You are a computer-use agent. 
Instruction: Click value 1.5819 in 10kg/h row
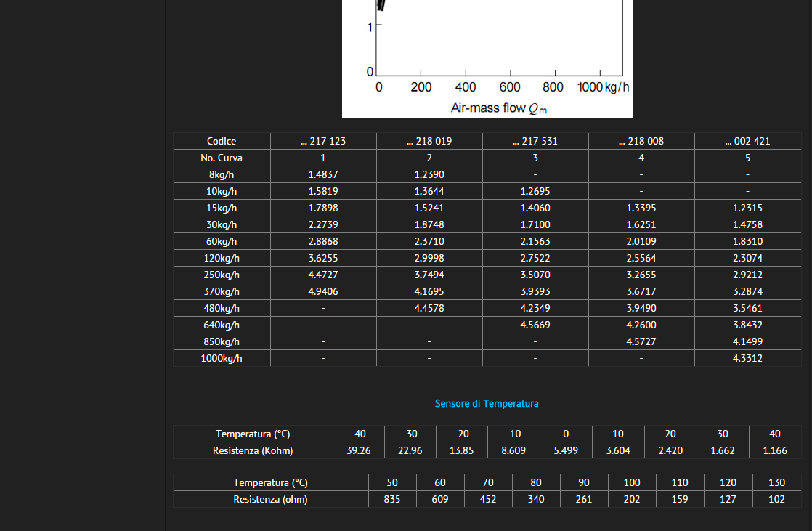(323, 191)
